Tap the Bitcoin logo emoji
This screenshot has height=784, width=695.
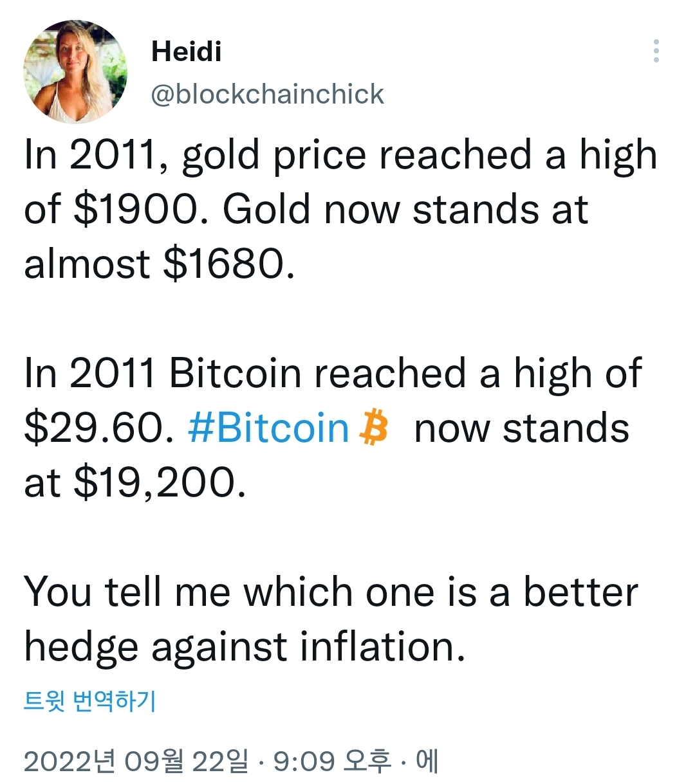375,428
